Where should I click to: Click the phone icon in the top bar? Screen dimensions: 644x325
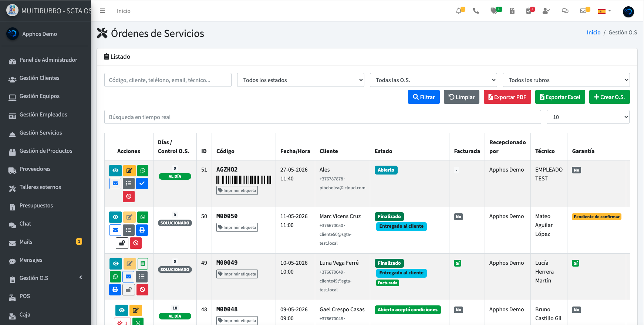(x=476, y=11)
